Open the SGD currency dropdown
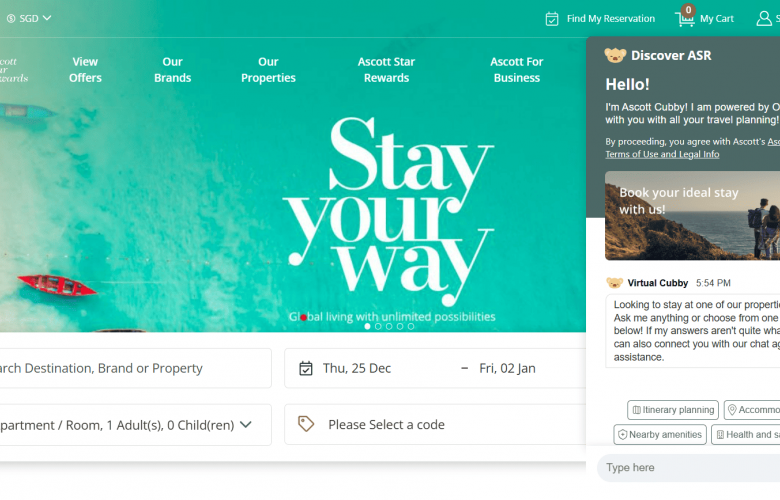Viewport: 780px width, 500px height. [x=29, y=18]
